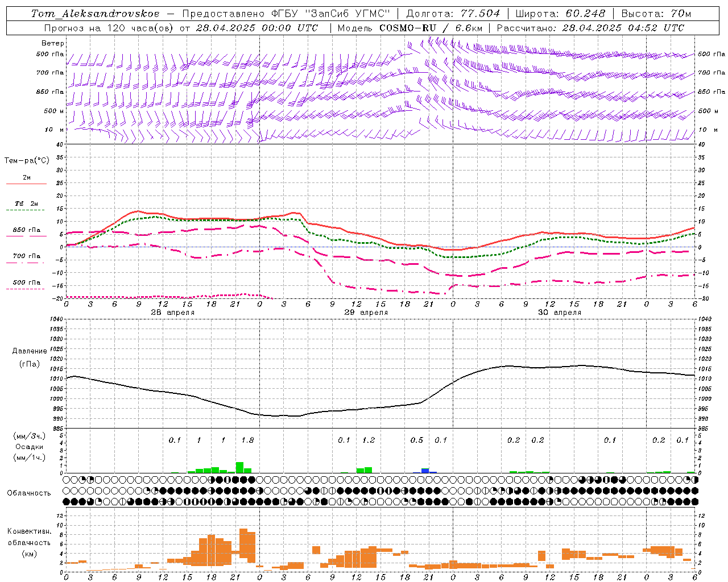
Task: Select the model name COSMO-RU / 6.6км
Action: pos(431,28)
